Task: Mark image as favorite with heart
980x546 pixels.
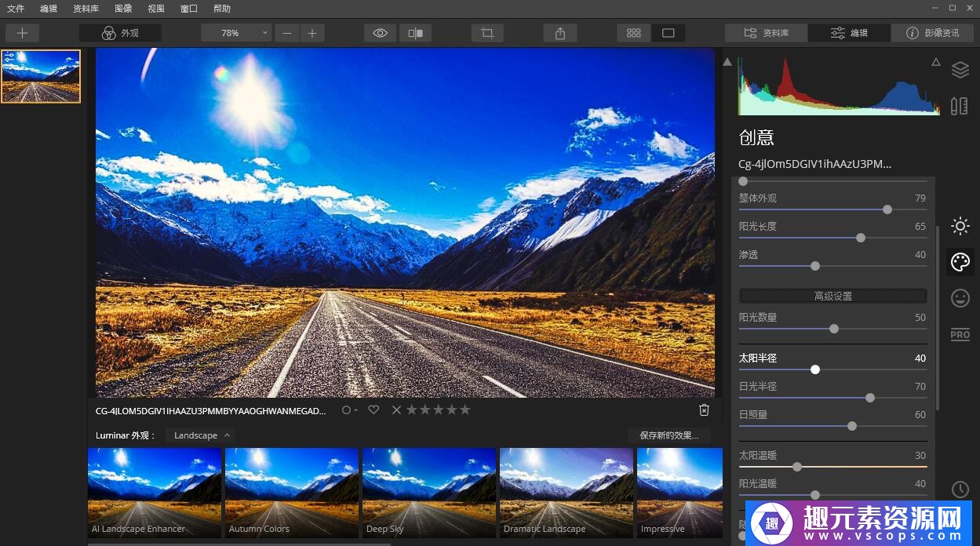Action: click(x=373, y=409)
